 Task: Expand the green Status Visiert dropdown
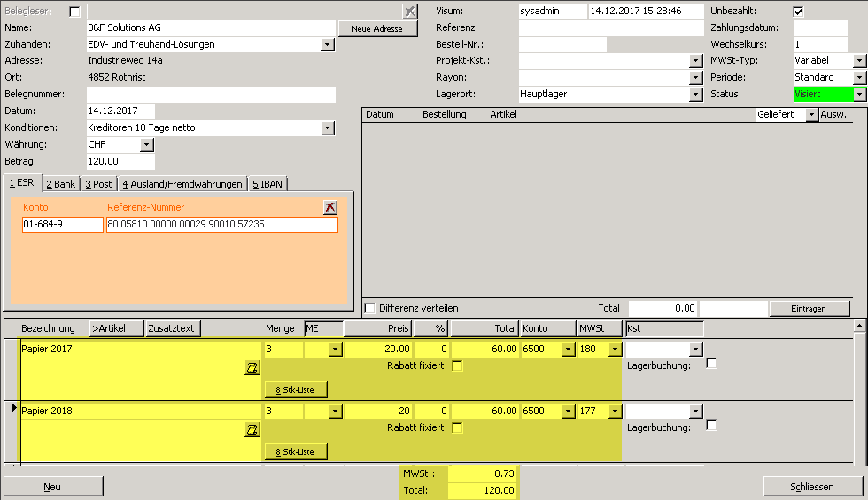[x=859, y=94]
